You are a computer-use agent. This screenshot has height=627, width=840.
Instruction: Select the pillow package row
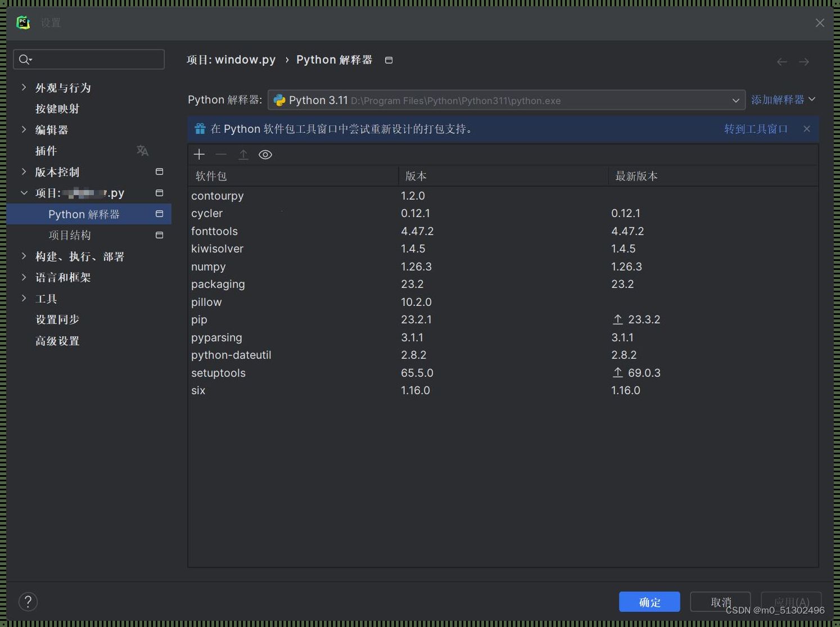point(503,302)
